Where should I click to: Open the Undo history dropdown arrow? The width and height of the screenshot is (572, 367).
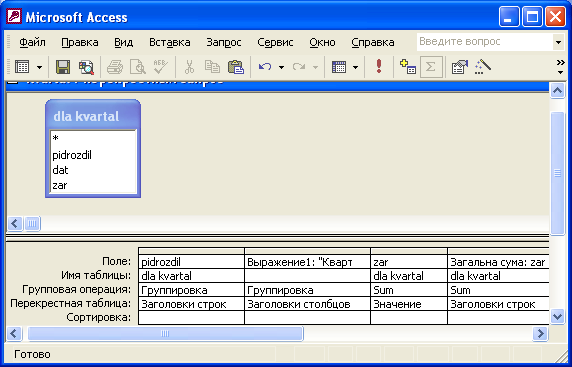click(x=281, y=67)
